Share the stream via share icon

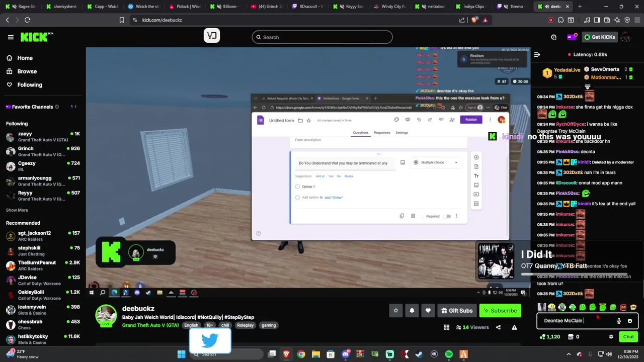coord(498,327)
